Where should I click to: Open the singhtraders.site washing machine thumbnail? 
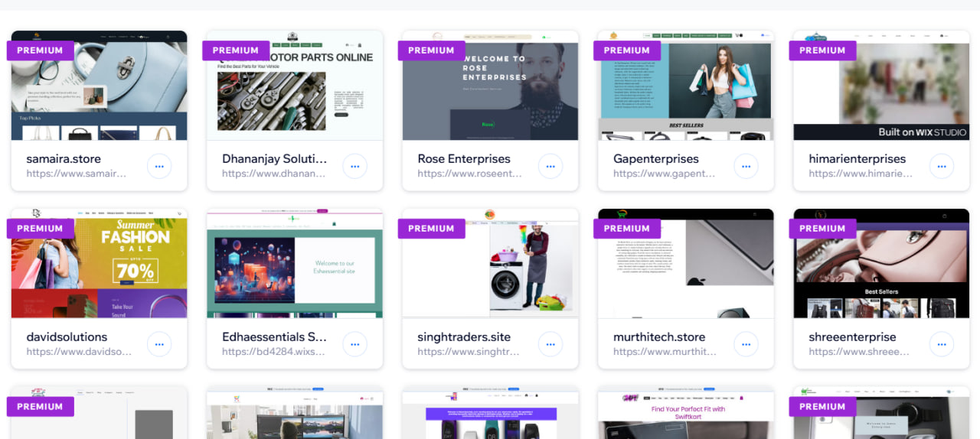[491, 264]
